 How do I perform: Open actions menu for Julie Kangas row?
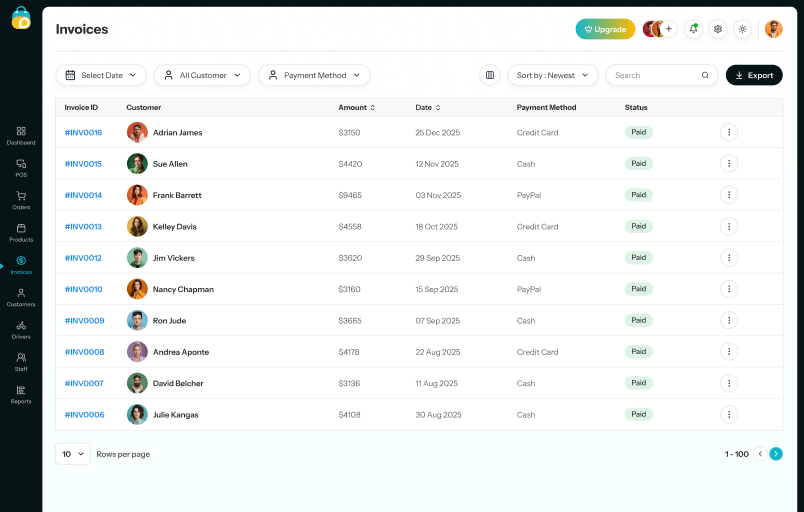[x=729, y=415]
